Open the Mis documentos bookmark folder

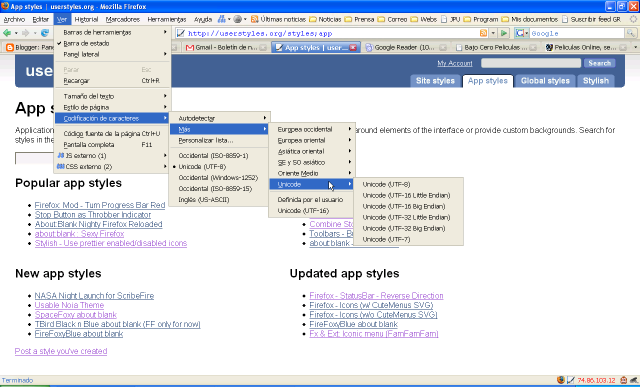(x=529, y=19)
